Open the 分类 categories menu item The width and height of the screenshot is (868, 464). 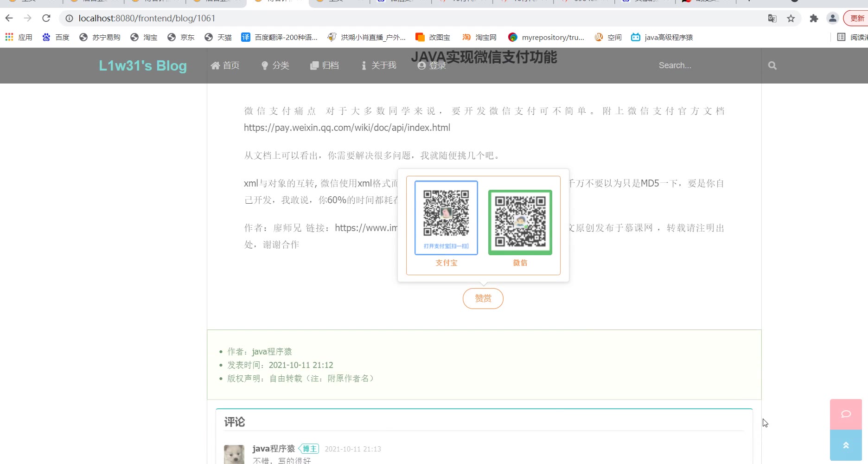(x=275, y=65)
